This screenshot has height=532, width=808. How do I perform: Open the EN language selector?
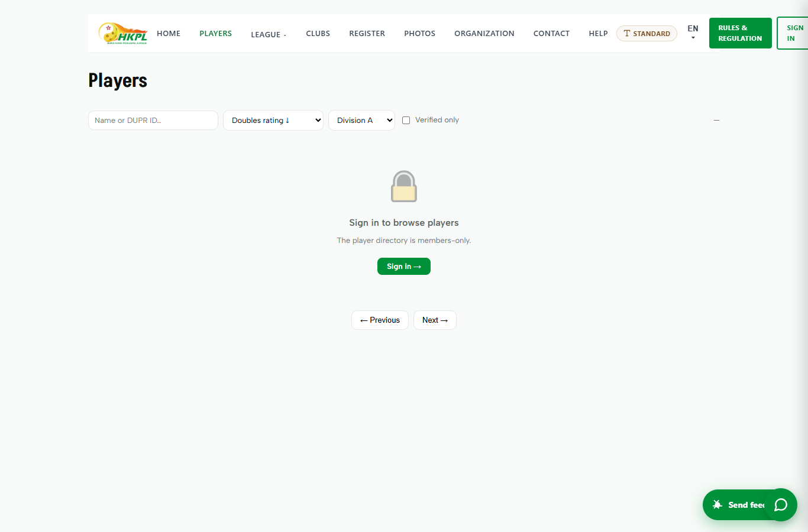point(693,33)
